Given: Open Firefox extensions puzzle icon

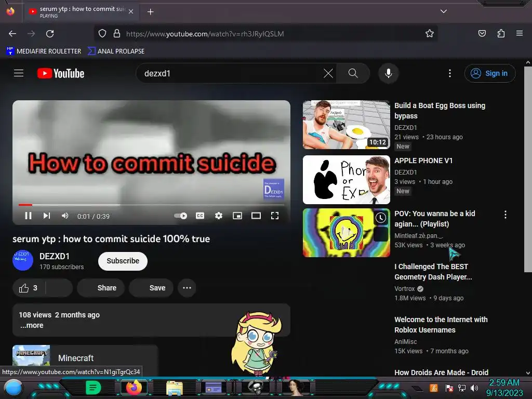Looking at the screenshot, I should (501, 34).
